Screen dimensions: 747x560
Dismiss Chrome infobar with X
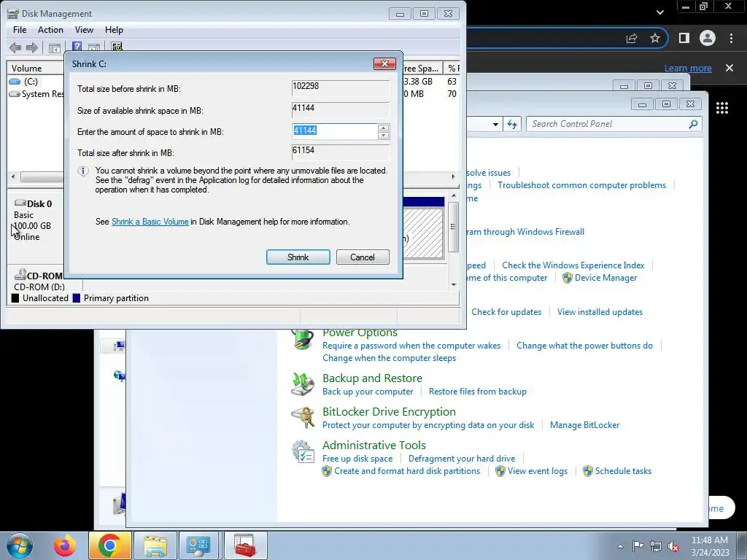[729, 68]
